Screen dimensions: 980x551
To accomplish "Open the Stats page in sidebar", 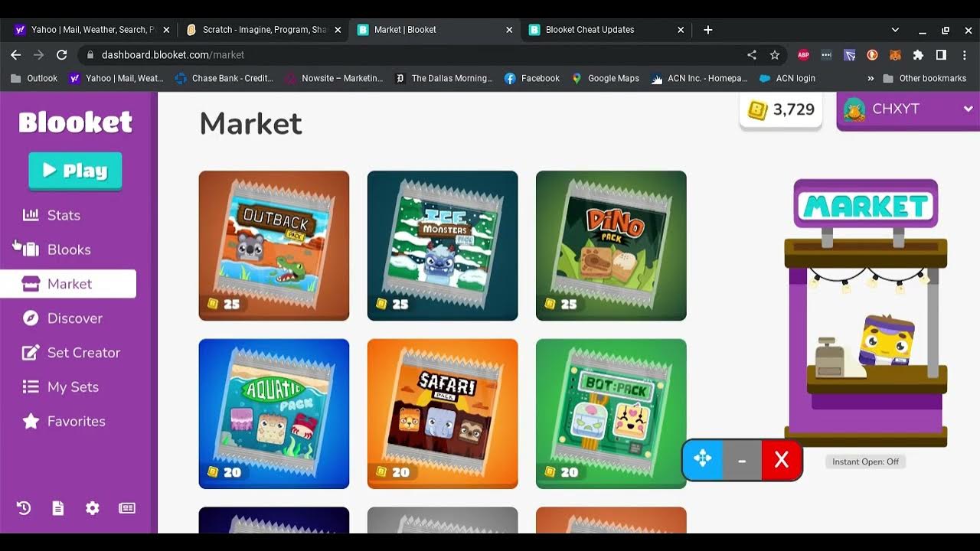I will pos(52,215).
